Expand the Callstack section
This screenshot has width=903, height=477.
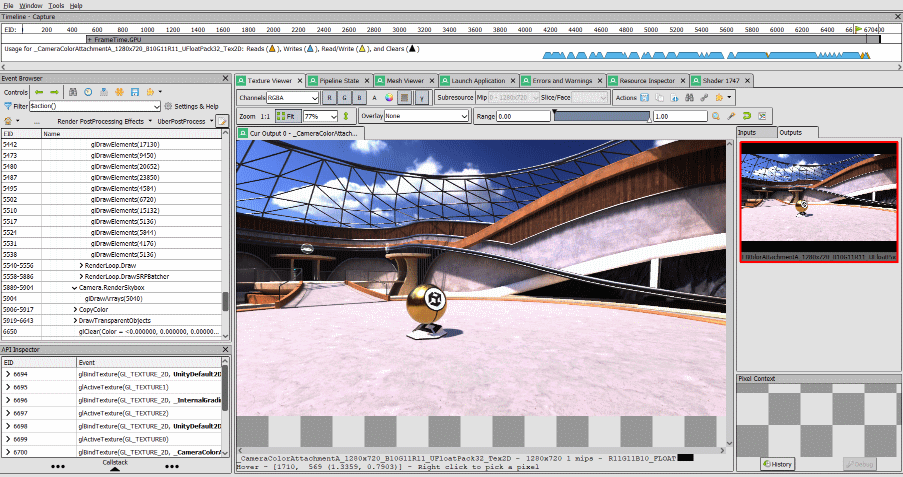point(115,465)
